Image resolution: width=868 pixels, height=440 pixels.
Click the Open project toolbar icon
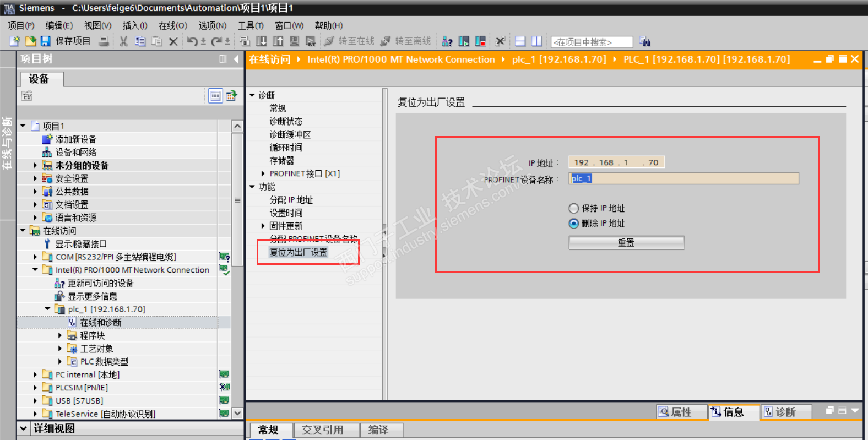click(x=30, y=41)
